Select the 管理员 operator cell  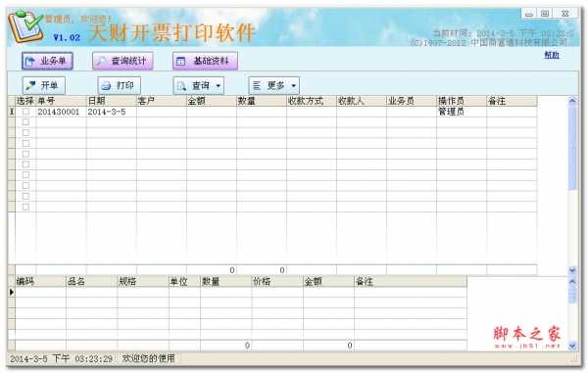click(462, 112)
